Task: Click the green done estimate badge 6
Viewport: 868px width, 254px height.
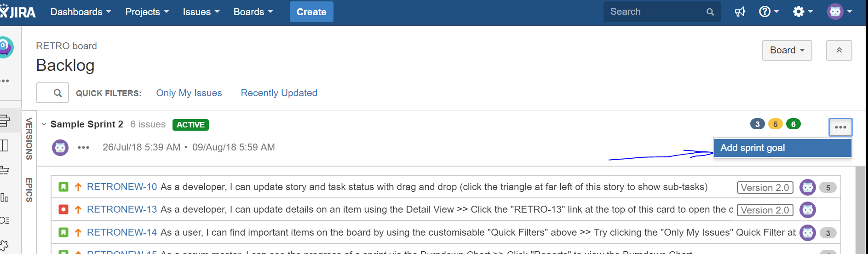Action: pyautogui.click(x=793, y=124)
